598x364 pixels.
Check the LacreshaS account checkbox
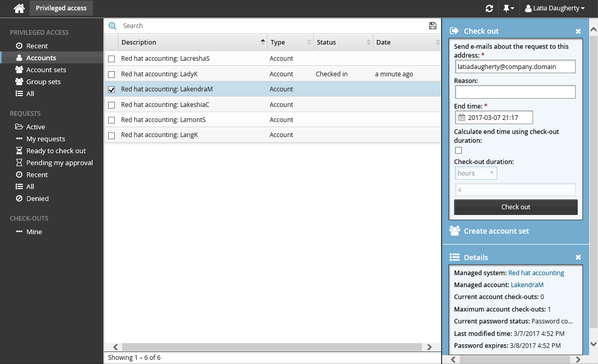coord(111,59)
